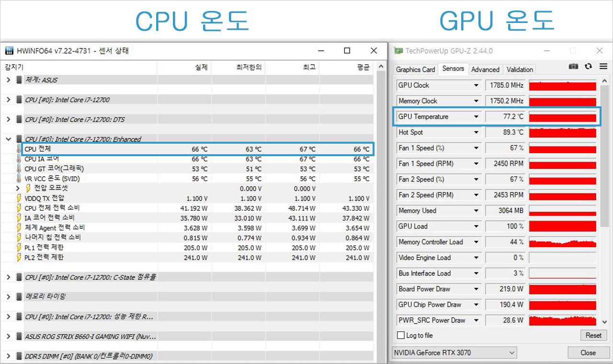Open the GPU Temperature sensor dropdown

(x=476, y=116)
